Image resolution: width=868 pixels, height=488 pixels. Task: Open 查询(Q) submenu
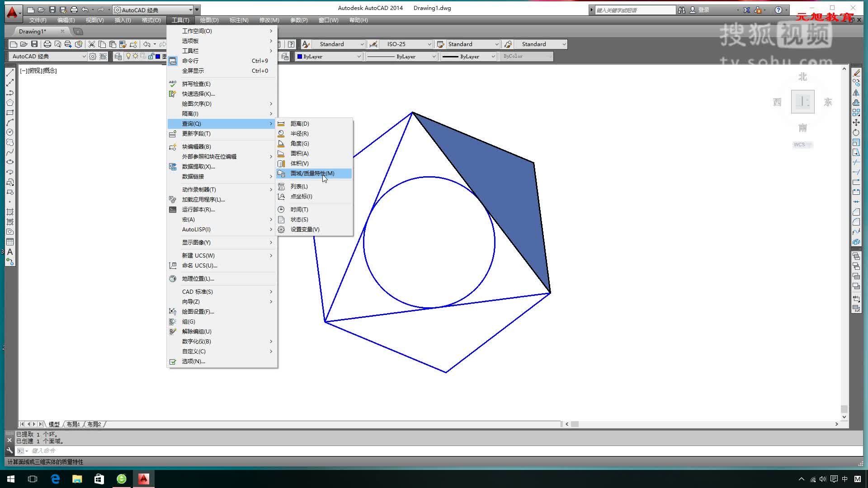click(x=221, y=123)
